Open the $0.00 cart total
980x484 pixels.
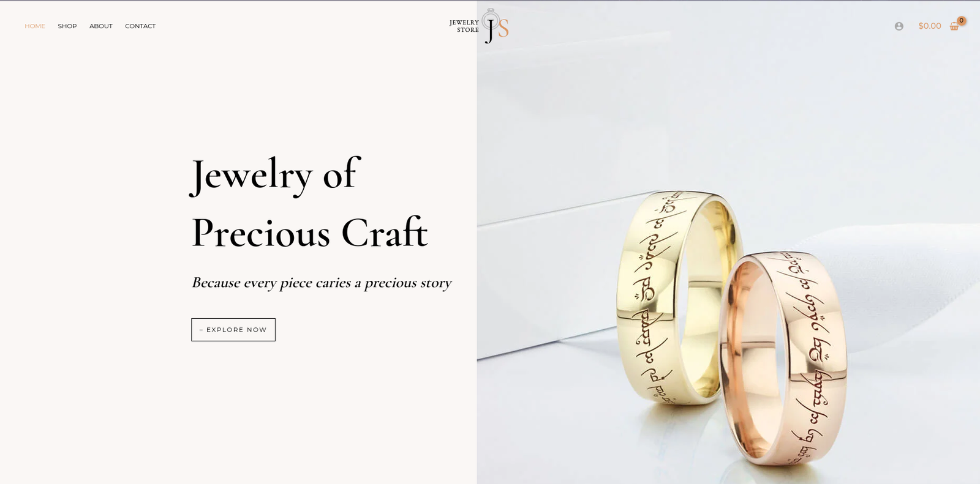click(929, 26)
